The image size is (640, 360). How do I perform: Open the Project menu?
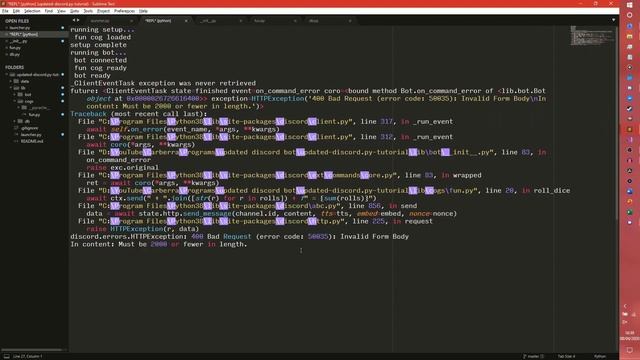point(103,11)
